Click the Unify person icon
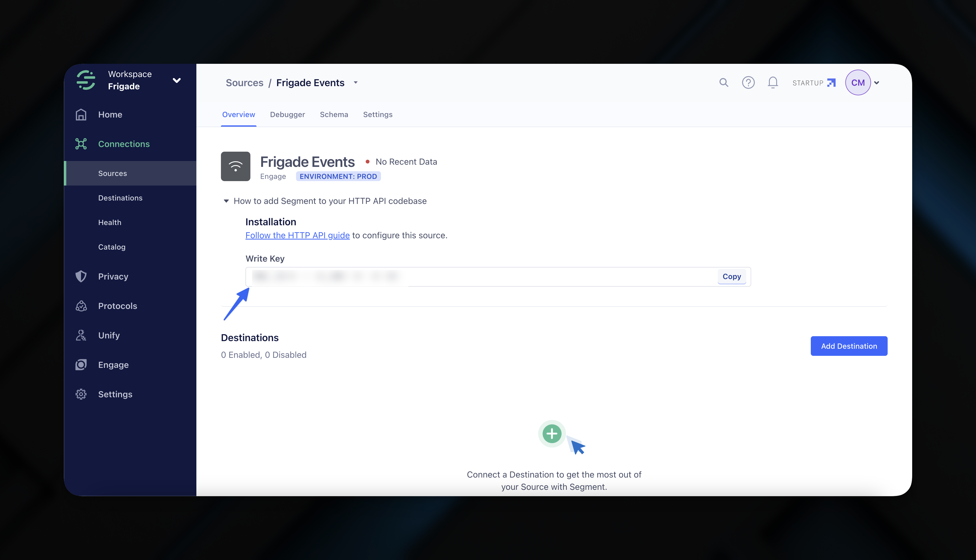Screen dimensions: 976x560 [x=81, y=335]
